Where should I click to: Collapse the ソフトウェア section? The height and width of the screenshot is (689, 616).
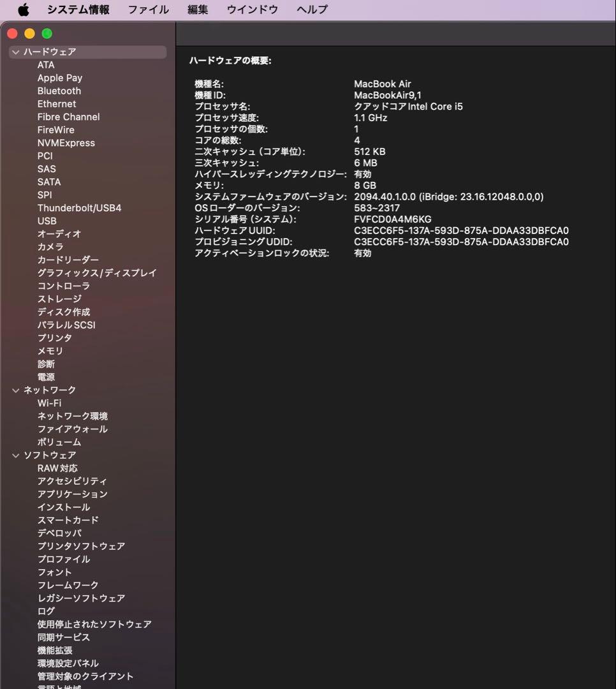coord(15,454)
